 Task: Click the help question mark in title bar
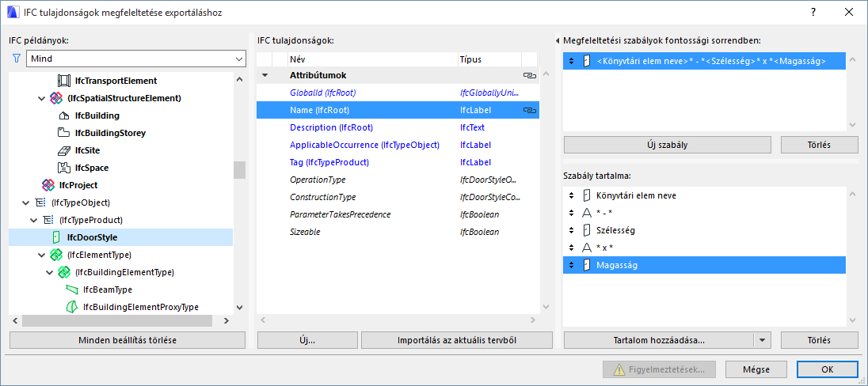pos(813,12)
